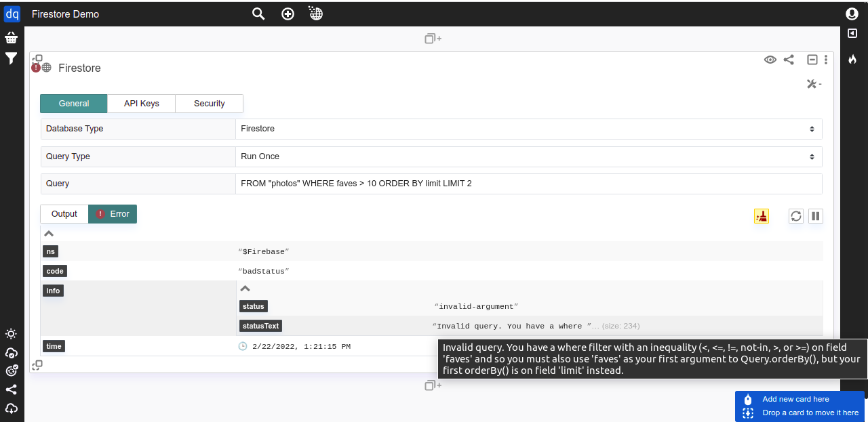Click the flame icon in right sidebar
868x422 pixels.
(x=852, y=59)
